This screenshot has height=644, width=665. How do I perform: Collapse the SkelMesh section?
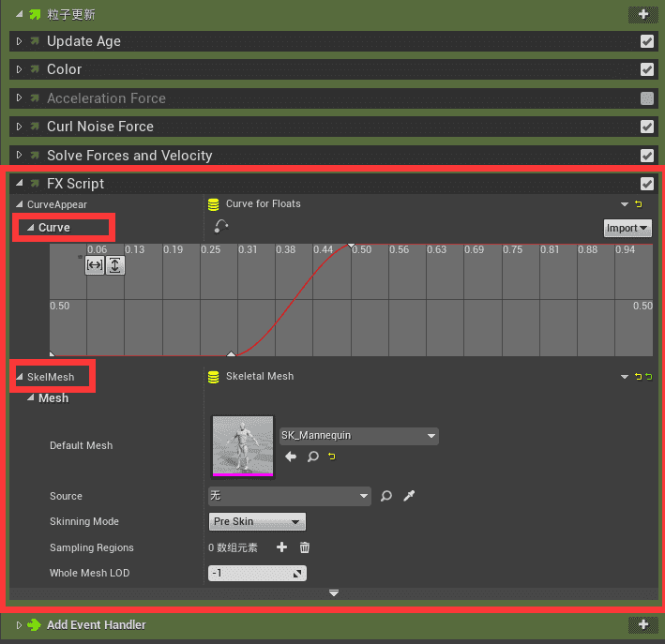pos(22,377)
